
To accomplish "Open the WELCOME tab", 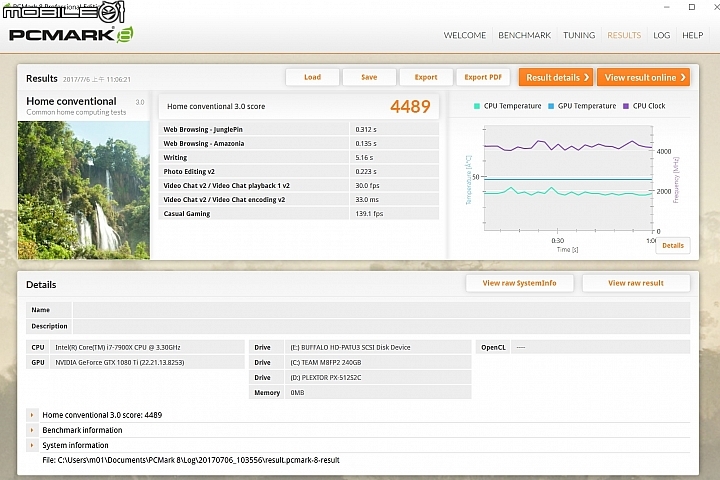I will click(x=464, y=35).
